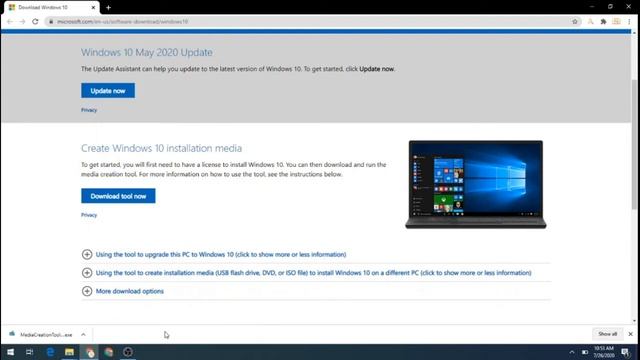Viewport: 640px width, 360px height.
Task: Open File Explorer from the taskbar
Action: [69, 352]
